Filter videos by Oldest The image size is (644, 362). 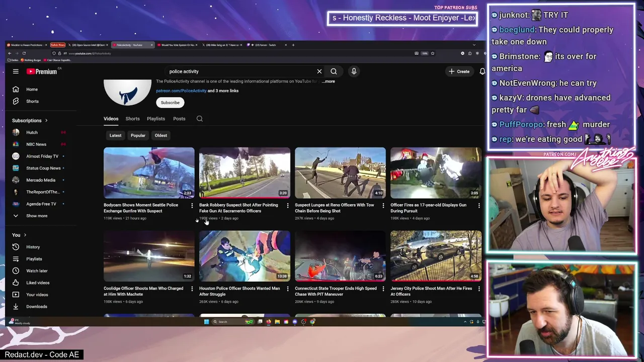pyautogui.click(x=161, y=135)
